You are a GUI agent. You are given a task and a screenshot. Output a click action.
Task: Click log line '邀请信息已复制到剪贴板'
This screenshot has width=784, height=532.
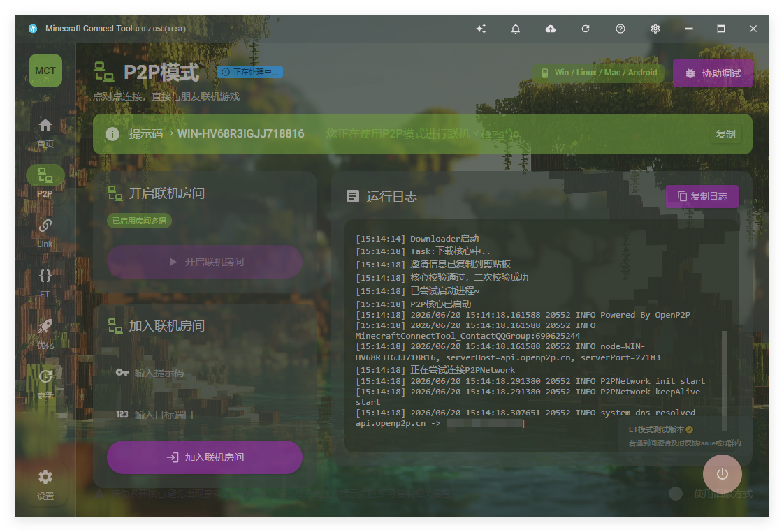click(433, 264)
